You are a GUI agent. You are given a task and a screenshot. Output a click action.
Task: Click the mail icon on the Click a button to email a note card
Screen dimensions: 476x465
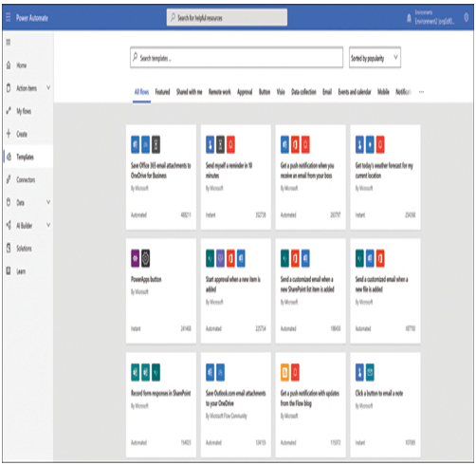click(x=370, y=372)
